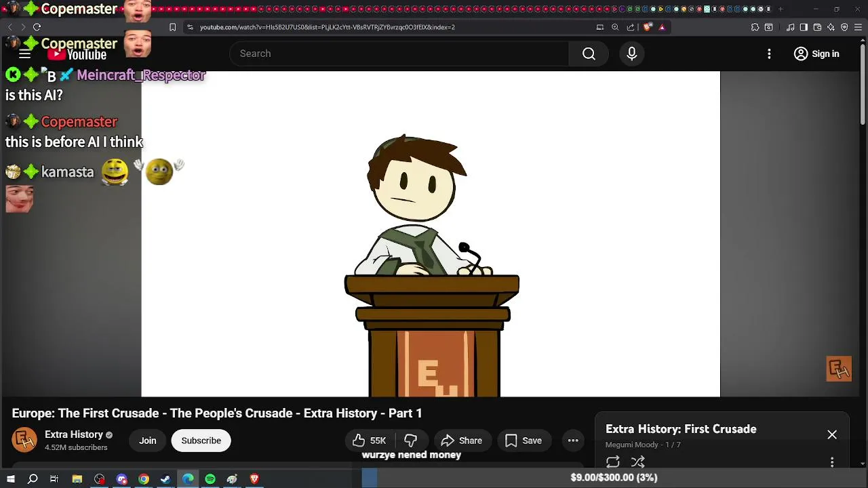Image resolution: width=868 pixels, height=488 pixels.
Task: Dislike the video with thumbs-down
Action: 410,441
